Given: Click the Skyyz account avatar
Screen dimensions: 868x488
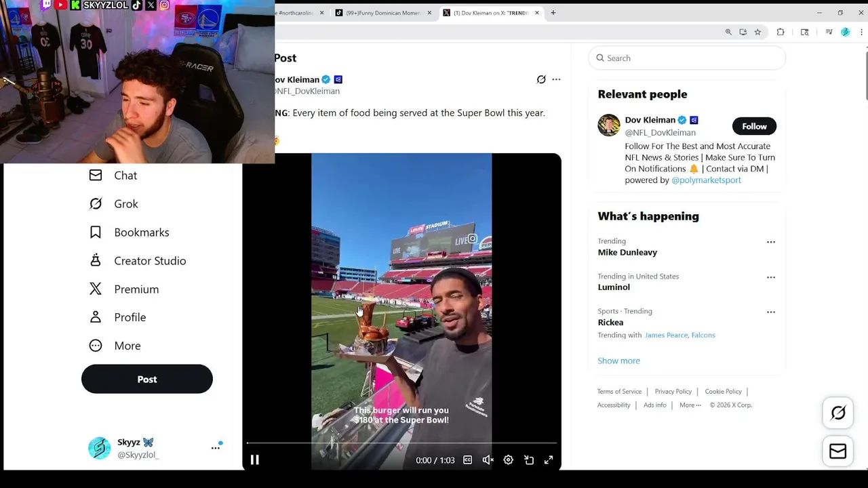Looking at the screenshot, I should (99, 448).
